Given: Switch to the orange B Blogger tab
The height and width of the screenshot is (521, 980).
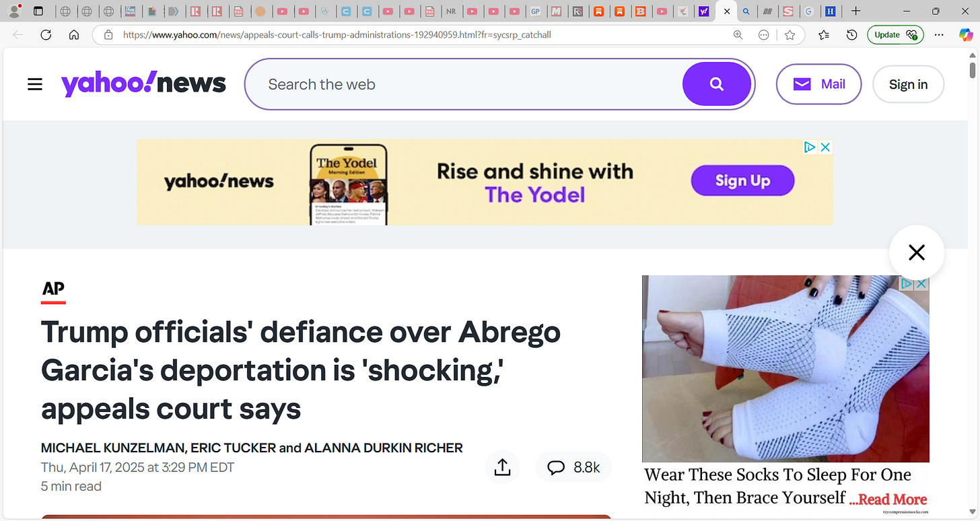Looking at the screenshot, I should pos(640,11).
